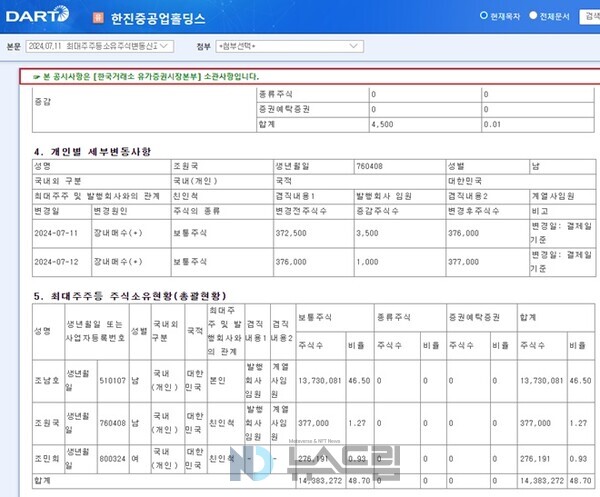Click the date cell 2024-07-12
Image resolution: width=600 pixels, height=497 pixels.
[56, 262]
